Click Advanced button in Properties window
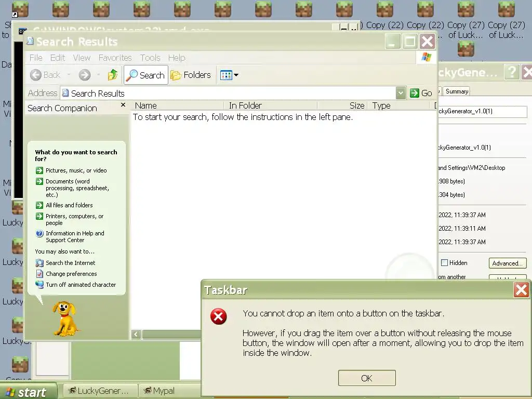532x399 pixels. click(508, 263)
